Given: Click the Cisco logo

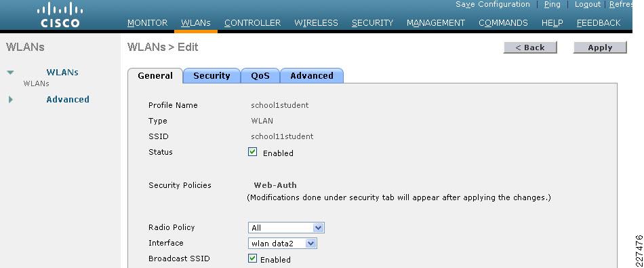Looking at the screenshot, I should click(60, 15).
